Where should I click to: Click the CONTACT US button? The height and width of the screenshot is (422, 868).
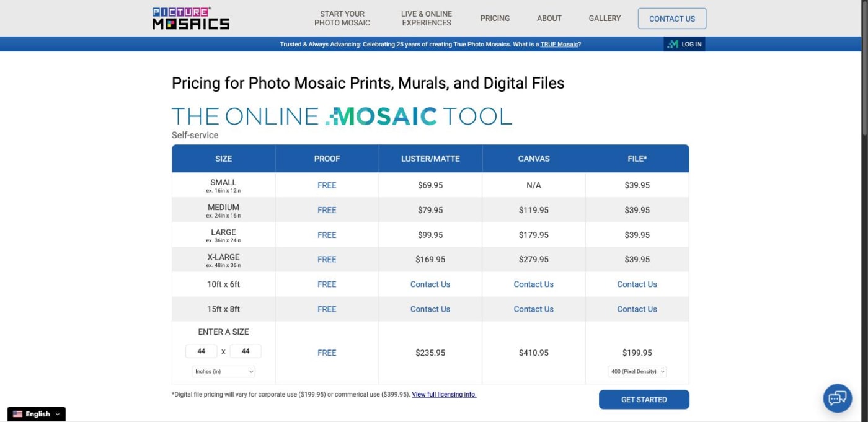pyautogui.click(x=672, y=19)
